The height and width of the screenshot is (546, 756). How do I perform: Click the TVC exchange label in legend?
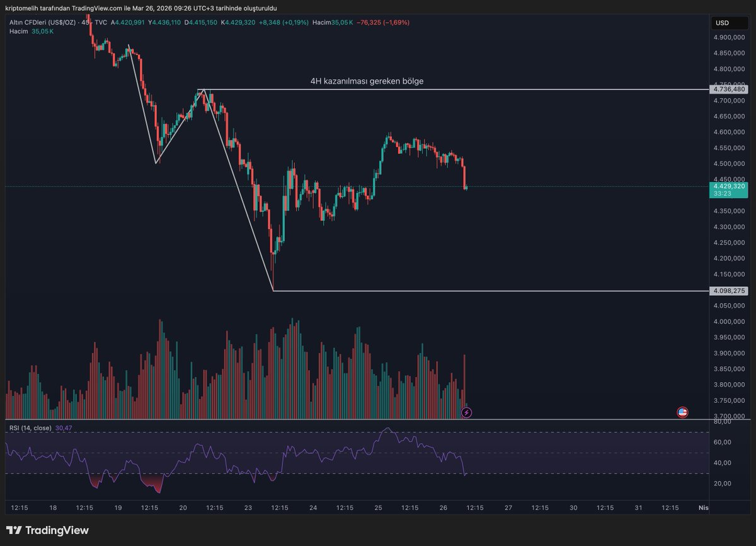coord(101,21)
